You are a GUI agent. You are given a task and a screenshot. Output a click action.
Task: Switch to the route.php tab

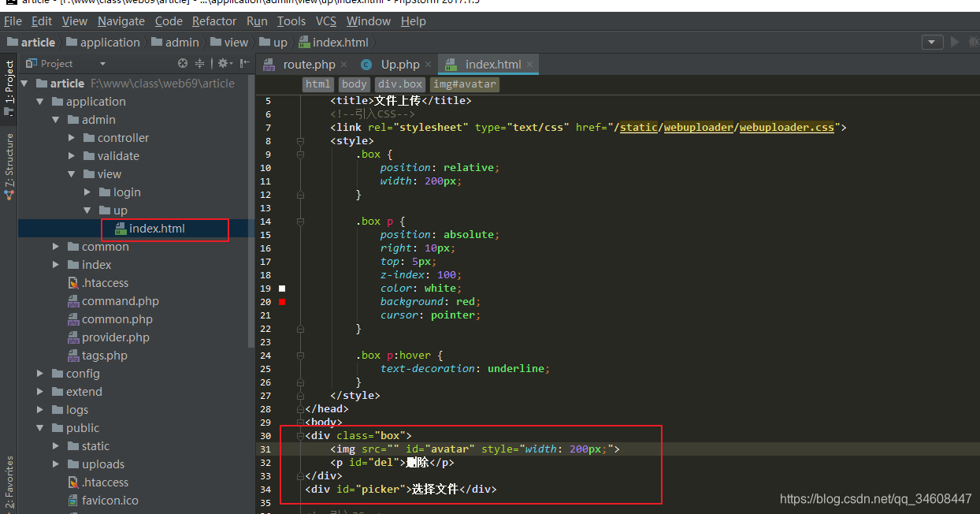coord(309,65)
